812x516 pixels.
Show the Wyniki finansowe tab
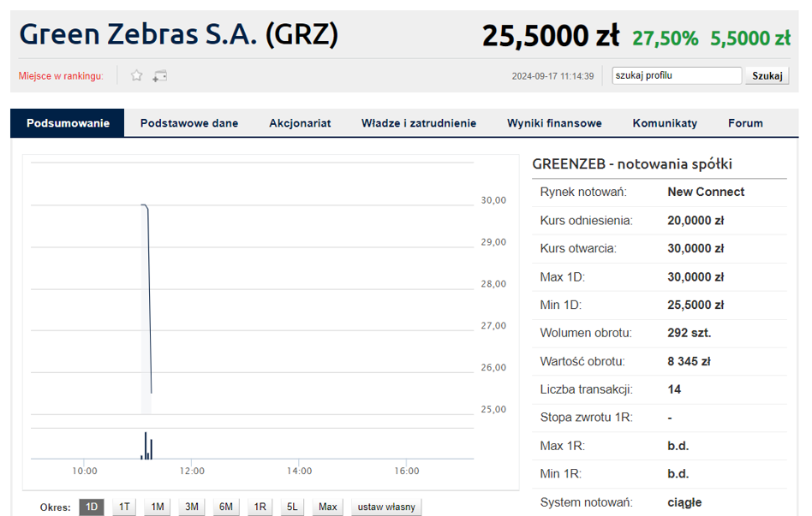[x=554, y=123]
